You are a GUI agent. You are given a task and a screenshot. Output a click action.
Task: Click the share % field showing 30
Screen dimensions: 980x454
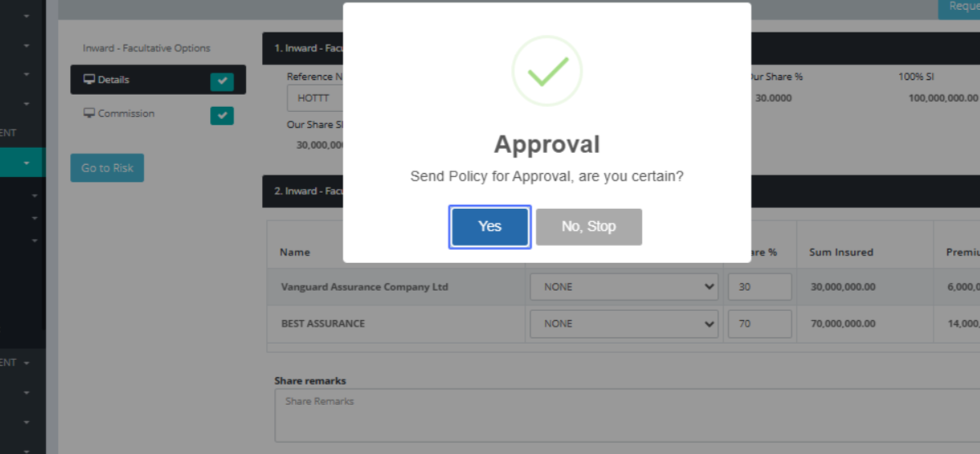point(759,287)
